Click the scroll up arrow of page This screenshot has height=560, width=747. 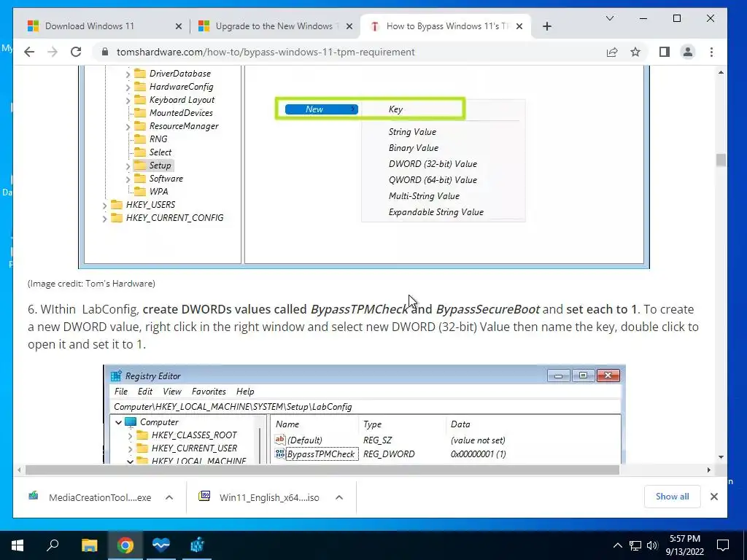point(721,72)
